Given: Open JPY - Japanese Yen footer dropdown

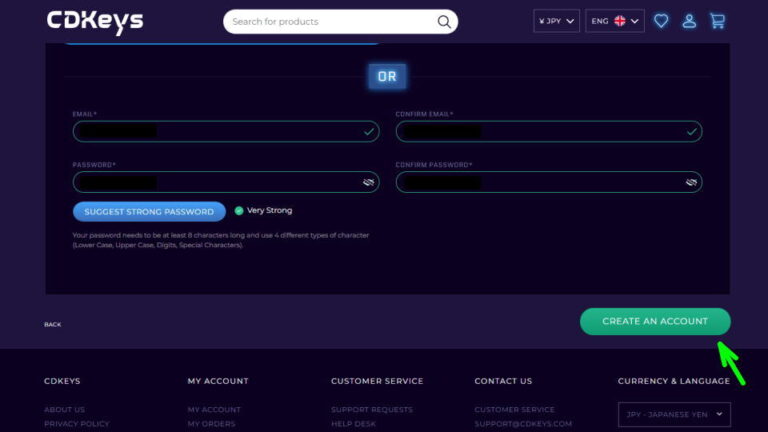Looking at the screenshot, I should pyautogui.click(x=674, y=414).
